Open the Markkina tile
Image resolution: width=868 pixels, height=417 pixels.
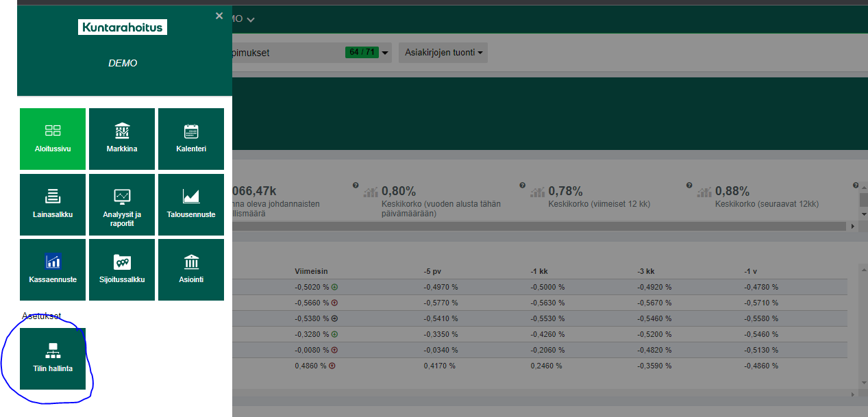(122, 138)
